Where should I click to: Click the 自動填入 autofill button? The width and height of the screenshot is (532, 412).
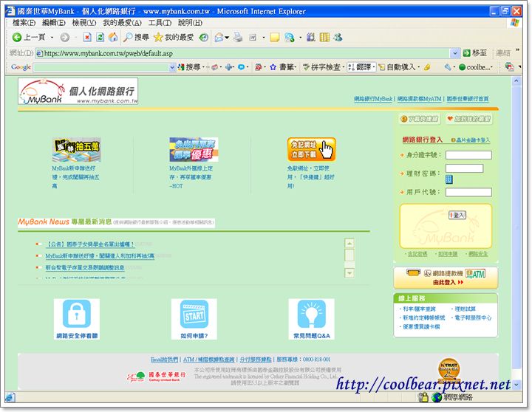397,67
